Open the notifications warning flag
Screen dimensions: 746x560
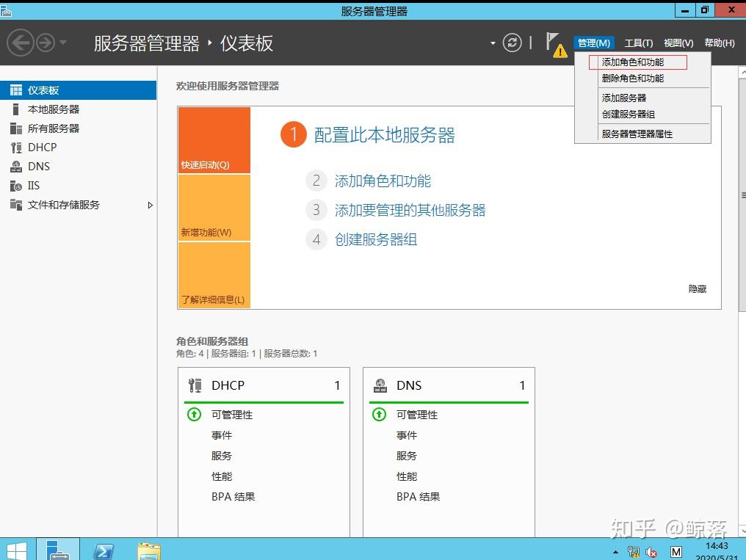pyautogui.click(x=555, y=44)
